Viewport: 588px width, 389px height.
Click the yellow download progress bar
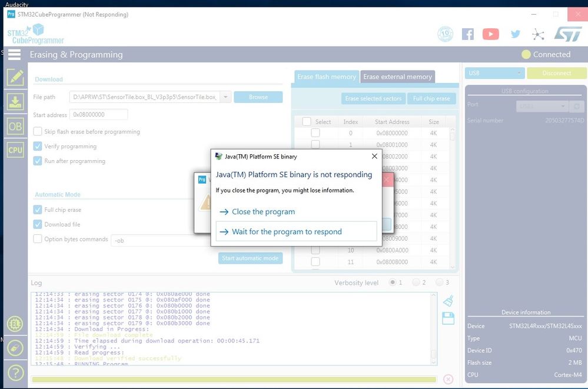coord(234,380)
